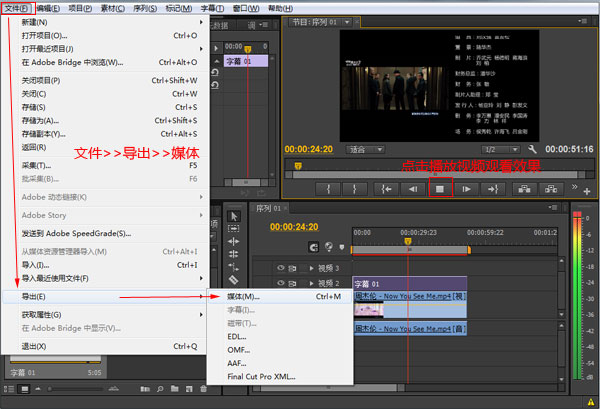Open the 适合 zoom level dropdown
This screenshot has width=600, height=409.
pos(365,150)
